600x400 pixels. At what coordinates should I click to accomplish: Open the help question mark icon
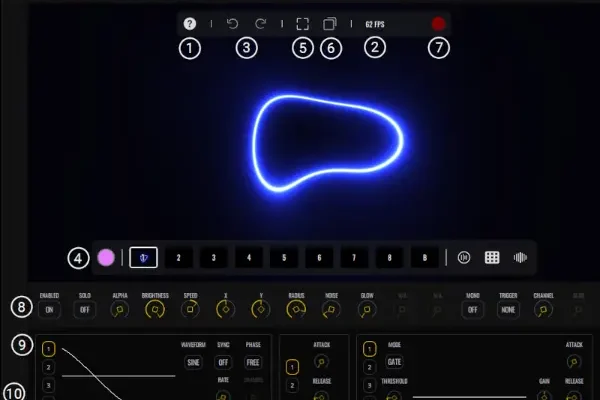[x=190, y=23]
